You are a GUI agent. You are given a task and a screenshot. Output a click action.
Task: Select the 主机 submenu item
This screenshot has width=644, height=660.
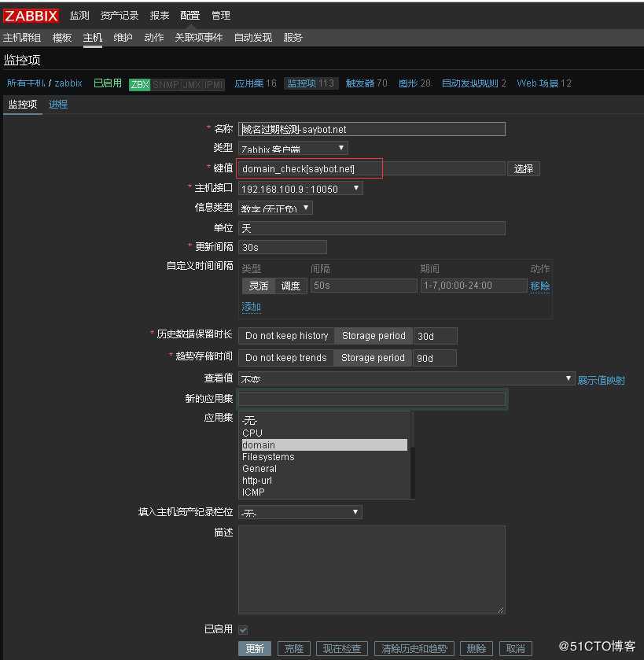point(93,38)
